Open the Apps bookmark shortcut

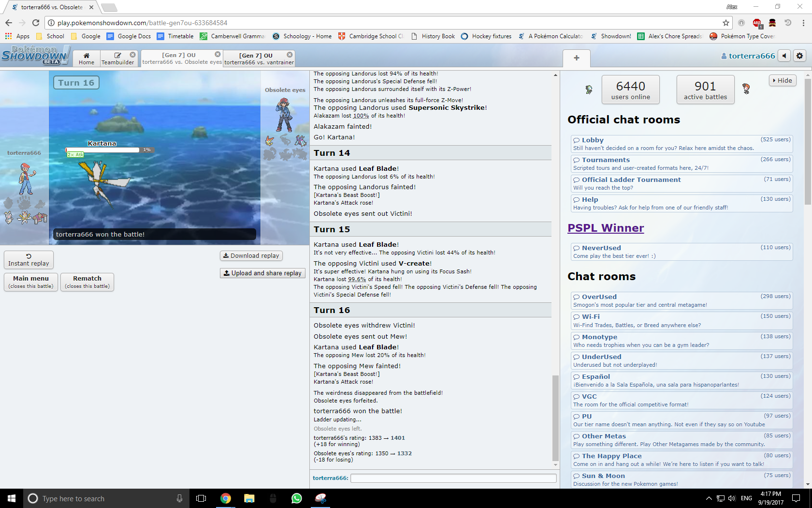pyautogui.click(x=17, y=36)
